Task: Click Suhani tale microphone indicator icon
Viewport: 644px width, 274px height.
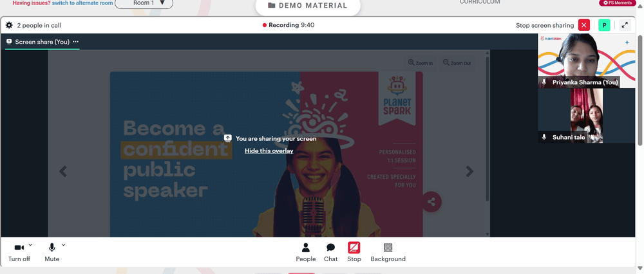Action: (x=544, y=137)
